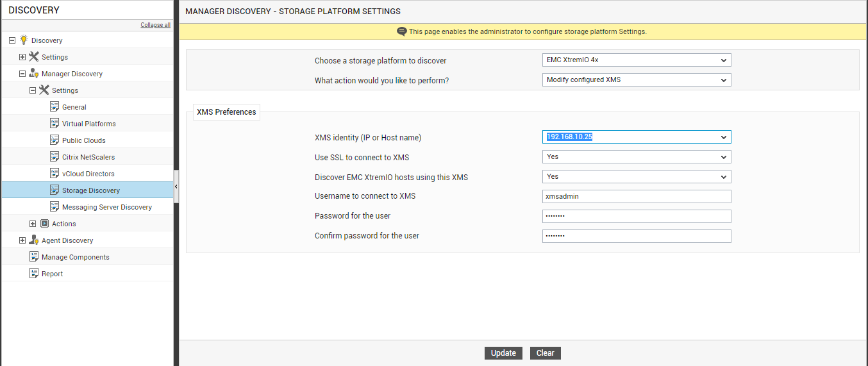Click the Clear button
Viewport: 868px width, 366px height.
click(x=546, y=353)
